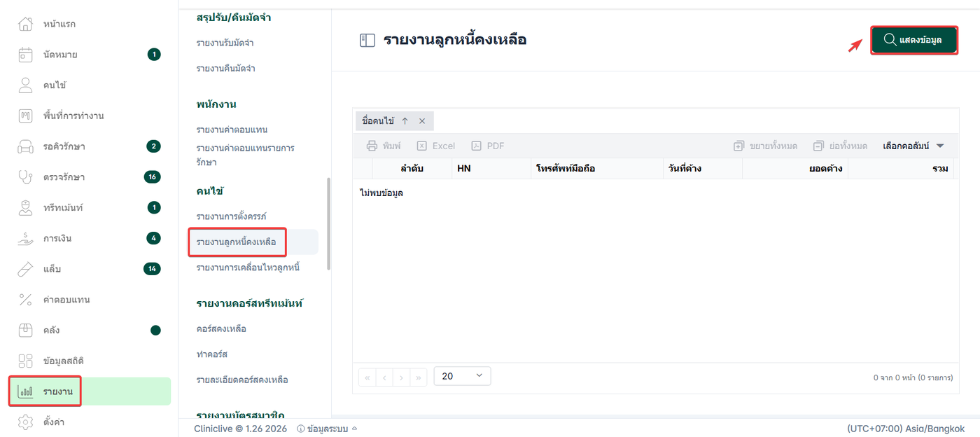Click the คนไข้ person icon
Screen dimensions: 980x437
tap(25, 85)
